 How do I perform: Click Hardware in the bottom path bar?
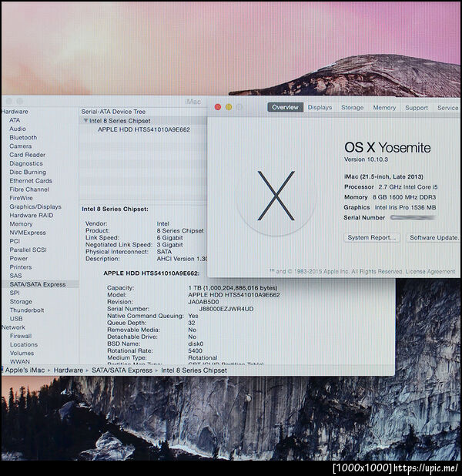point(69,370)
